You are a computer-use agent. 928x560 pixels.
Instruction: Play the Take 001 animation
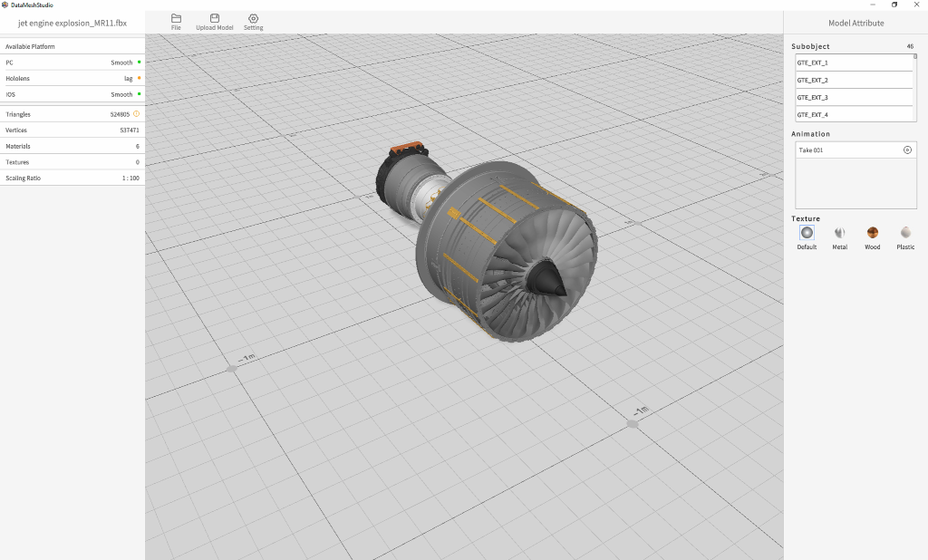907,150
